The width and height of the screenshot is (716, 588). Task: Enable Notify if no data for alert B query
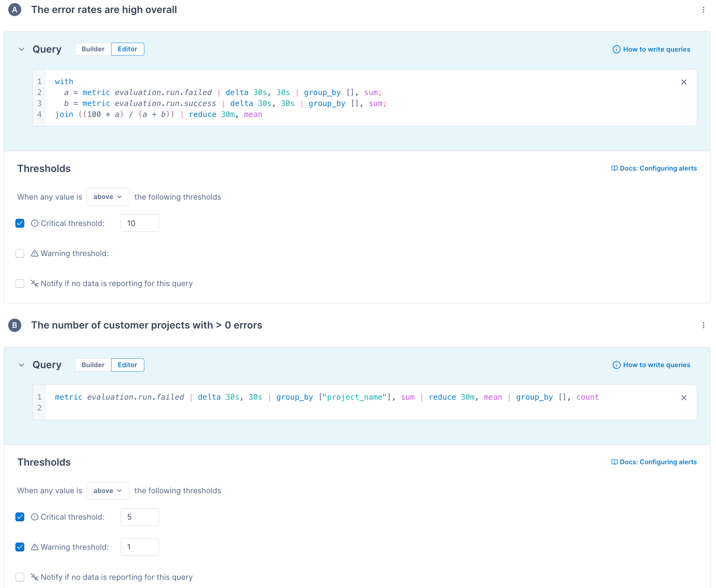tap(20, 577)
